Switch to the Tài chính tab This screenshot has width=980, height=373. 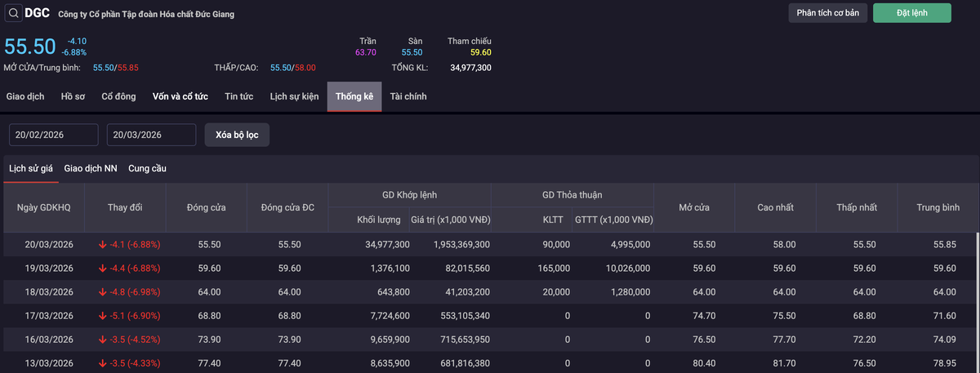click(408, 96)
